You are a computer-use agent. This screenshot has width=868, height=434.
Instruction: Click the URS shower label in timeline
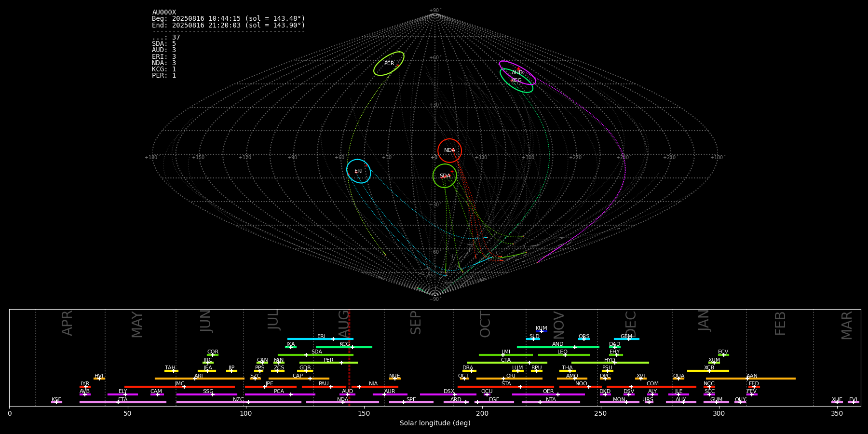648,400
